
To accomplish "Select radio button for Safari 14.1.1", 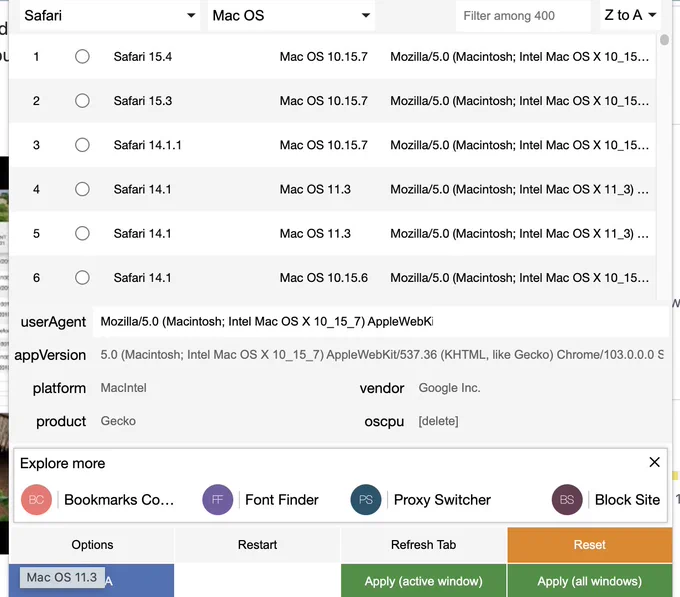I will 82,145.
